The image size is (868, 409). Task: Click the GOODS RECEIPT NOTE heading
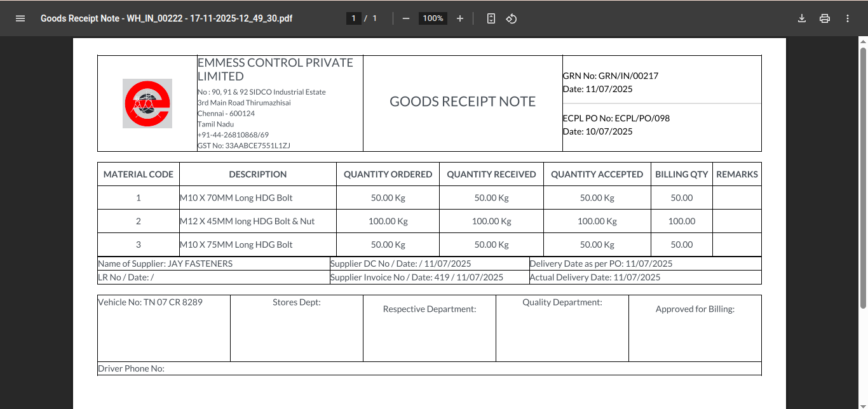point(462,102)
